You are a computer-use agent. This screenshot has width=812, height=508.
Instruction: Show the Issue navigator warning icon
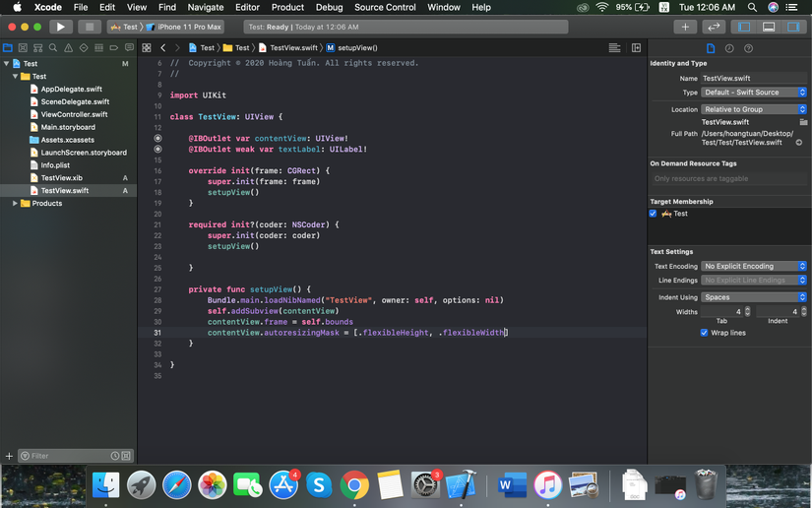pyautogui.click(x=69, y=47)
